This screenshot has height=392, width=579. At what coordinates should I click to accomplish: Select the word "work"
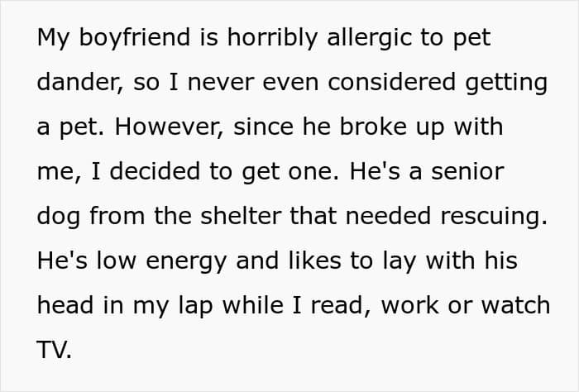pos(410,305)
